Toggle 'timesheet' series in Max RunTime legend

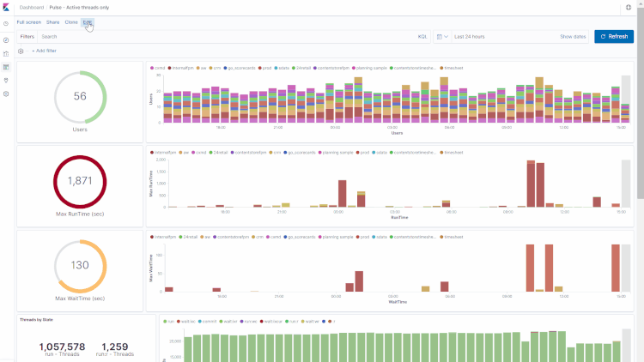coord(453,152)
